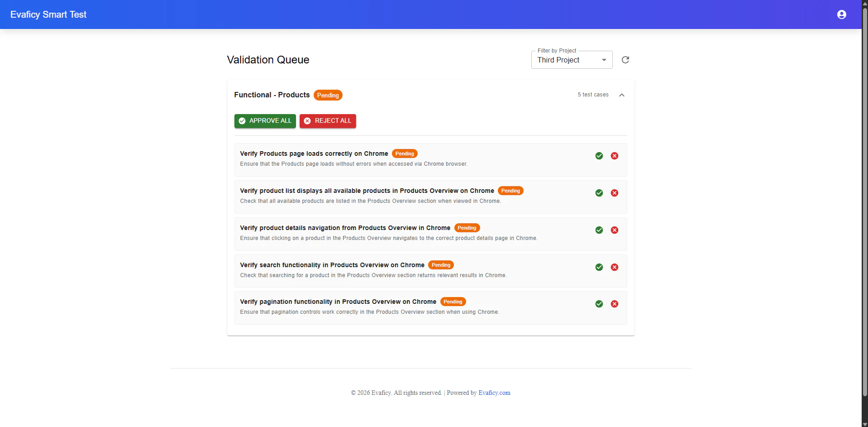Select 'Verify product list displays all available products' title

[x=367, y=191]
